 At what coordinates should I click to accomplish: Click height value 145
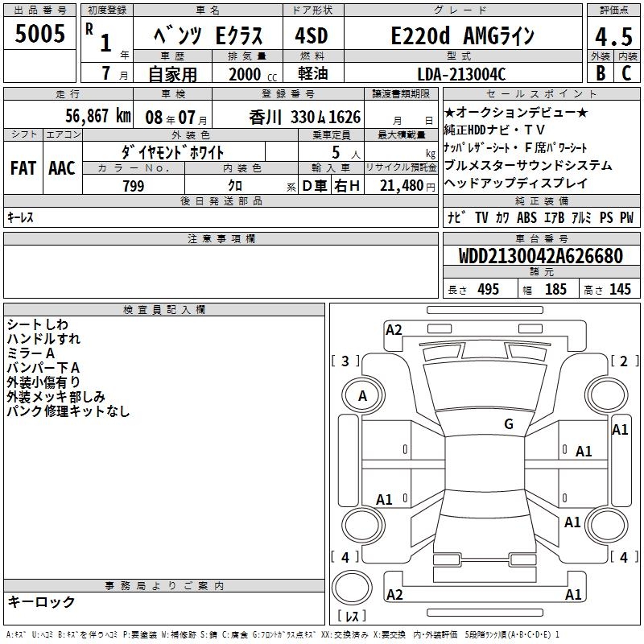(620, 289)
